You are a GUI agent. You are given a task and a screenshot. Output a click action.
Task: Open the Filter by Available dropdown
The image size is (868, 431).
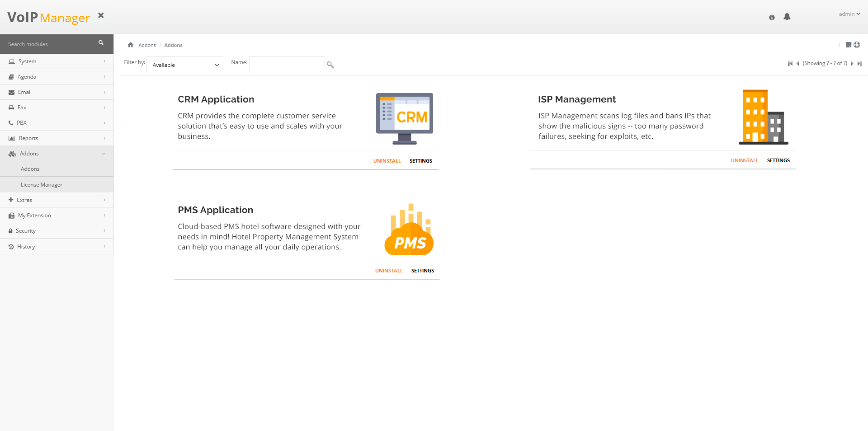pyautogui.click(x=185, y=65)
